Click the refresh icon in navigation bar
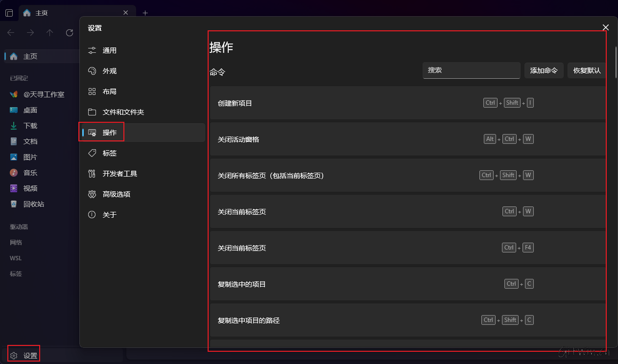 [x=70, y=33]
